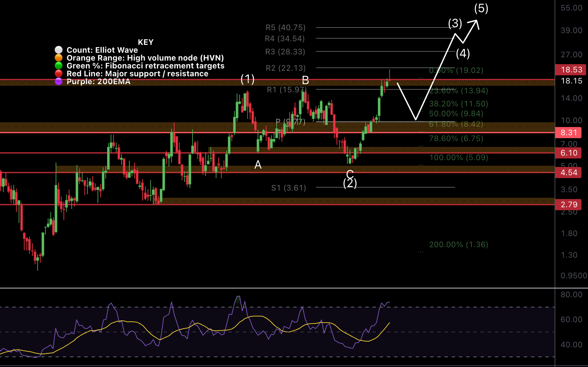Click the 1.30 price axis label
588x367 pixels.
[569, 255]
